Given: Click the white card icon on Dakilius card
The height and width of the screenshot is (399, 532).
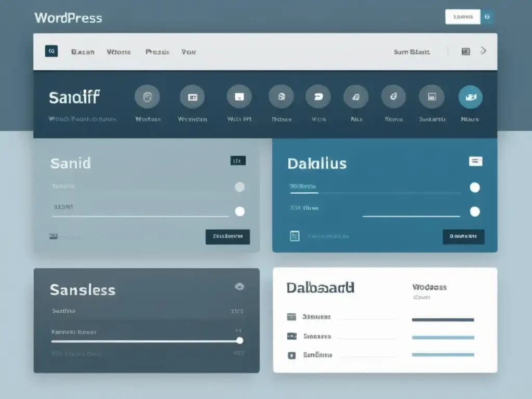Looking at the screenshot, I should click(476, 161).
